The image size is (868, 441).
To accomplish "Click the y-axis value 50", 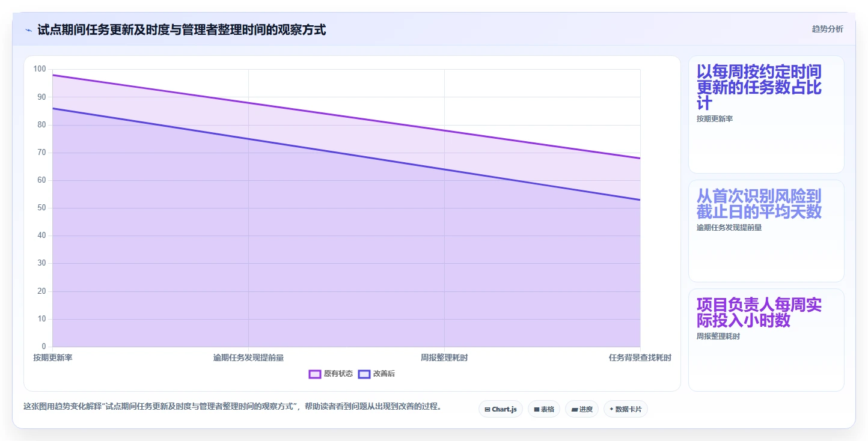I will click(x=41, y=208).
